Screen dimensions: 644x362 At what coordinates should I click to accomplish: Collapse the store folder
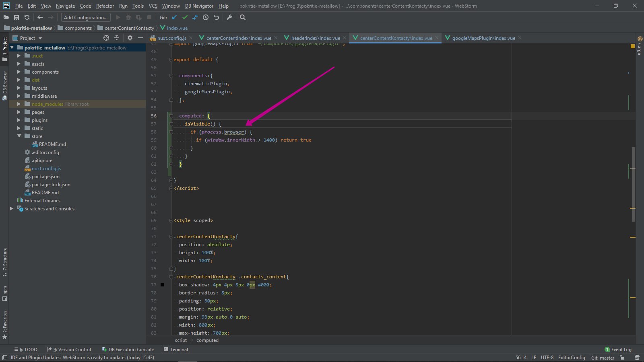[x=19, y=136]
